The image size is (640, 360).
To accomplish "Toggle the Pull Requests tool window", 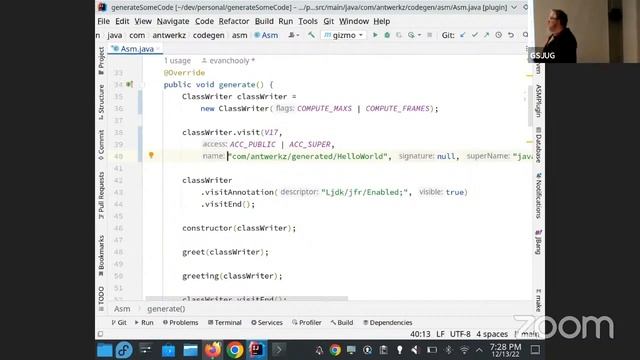I will 101,195.
